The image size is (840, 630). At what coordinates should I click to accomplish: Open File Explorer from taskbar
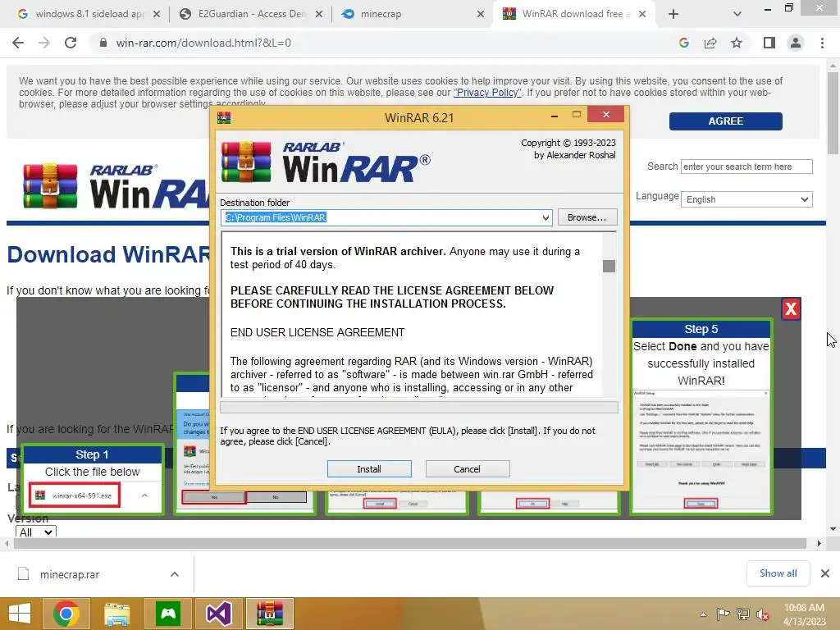[x=116, y=614]
